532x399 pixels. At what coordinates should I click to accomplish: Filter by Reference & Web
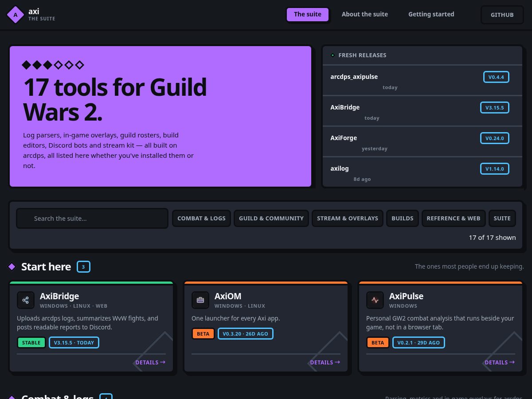(x=454, y=218)
